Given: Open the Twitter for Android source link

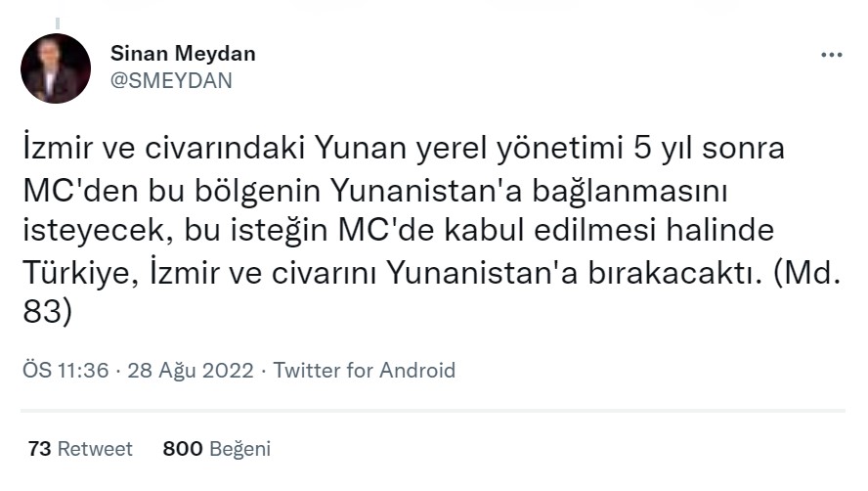Looking at the screenshot, I should (x=365, y=371).
